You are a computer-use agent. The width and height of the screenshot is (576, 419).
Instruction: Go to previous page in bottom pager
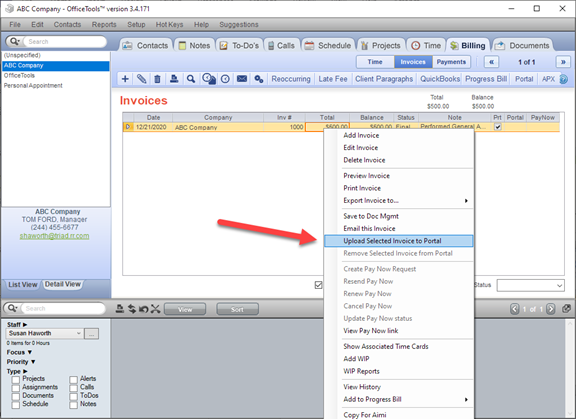[515, 309]
